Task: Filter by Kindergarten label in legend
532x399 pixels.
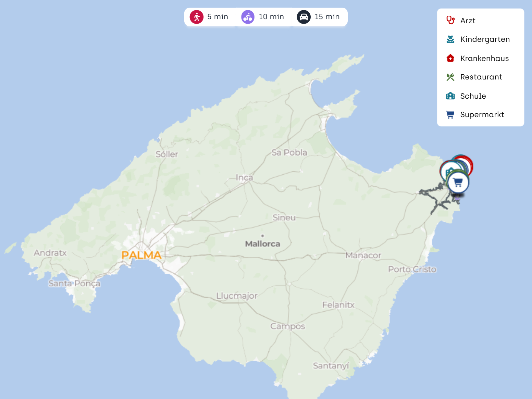Action: (485, 39)
